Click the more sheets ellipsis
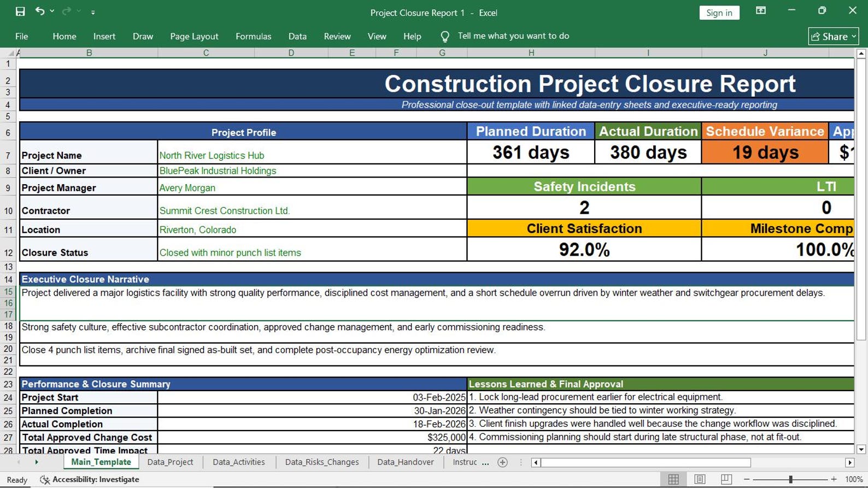This screenshot has height=489, width=868. [485, 463]
